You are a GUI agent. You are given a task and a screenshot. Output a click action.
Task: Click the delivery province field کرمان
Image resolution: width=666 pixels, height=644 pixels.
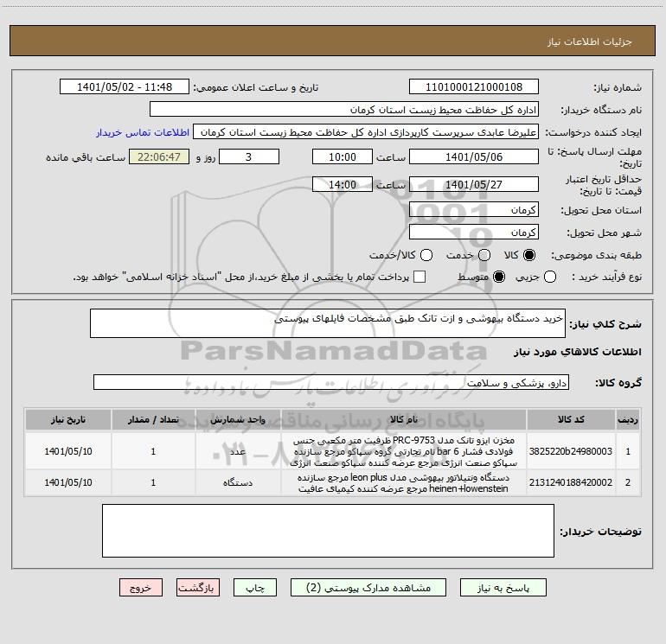coord(474,210)
